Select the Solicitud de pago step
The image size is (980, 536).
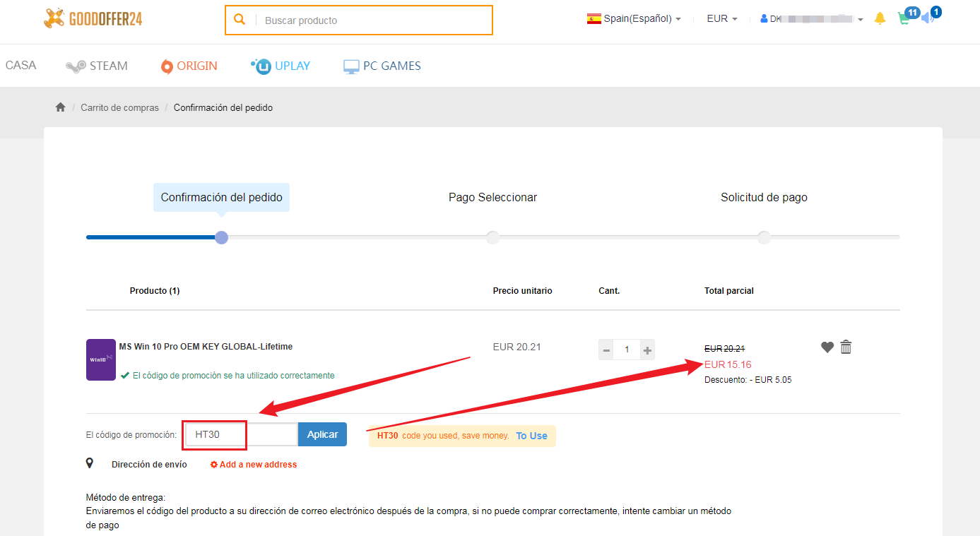click(764, 198)
